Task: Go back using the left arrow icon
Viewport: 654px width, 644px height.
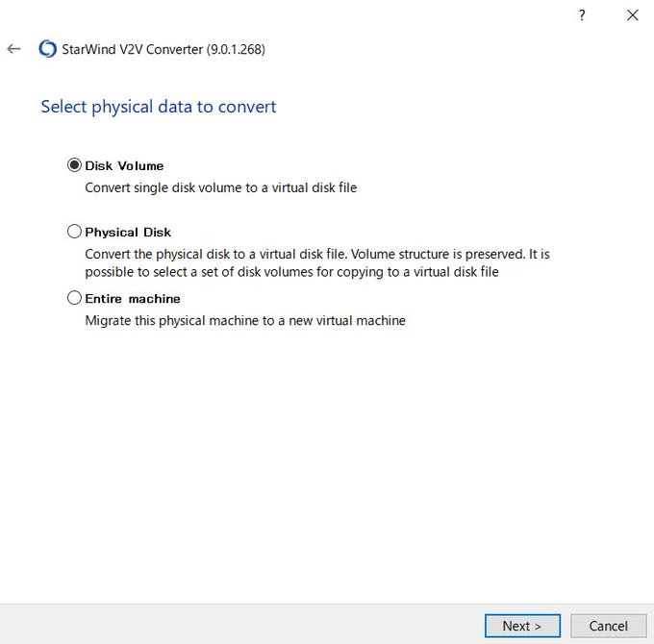Action: 13,49
